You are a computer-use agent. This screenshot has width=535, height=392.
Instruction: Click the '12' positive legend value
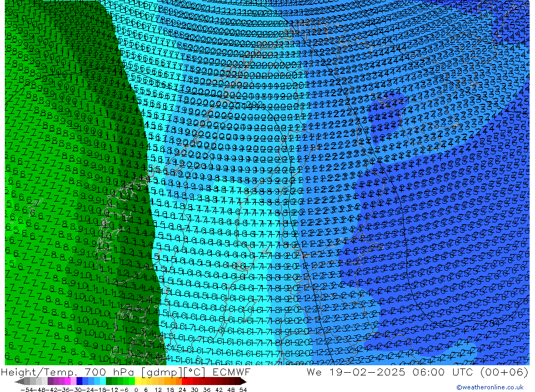click(x=158, y=390)
